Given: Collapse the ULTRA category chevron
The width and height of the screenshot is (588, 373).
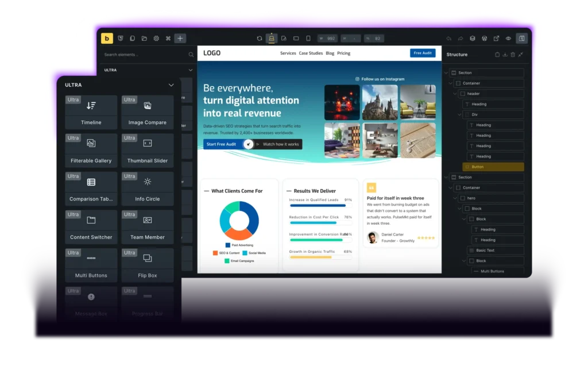Looking at the screenshot, I should click(171, 85).
